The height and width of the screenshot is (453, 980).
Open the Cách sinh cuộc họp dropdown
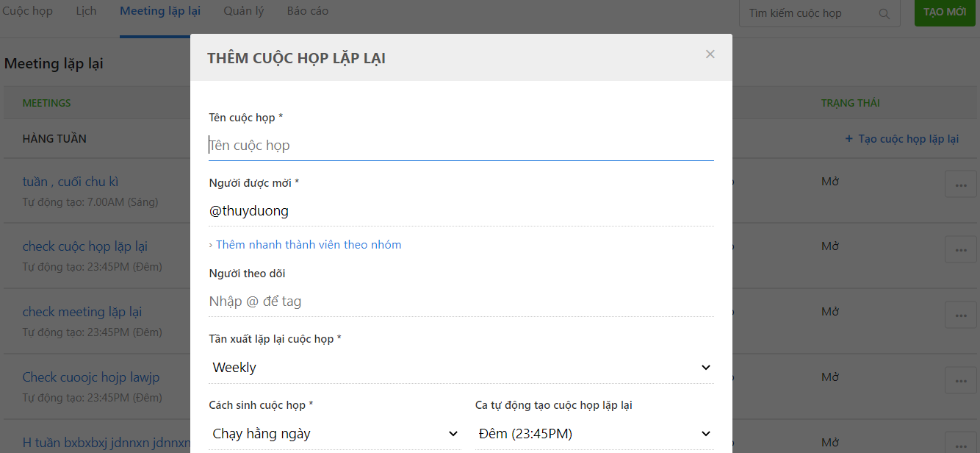click(335, 434)
